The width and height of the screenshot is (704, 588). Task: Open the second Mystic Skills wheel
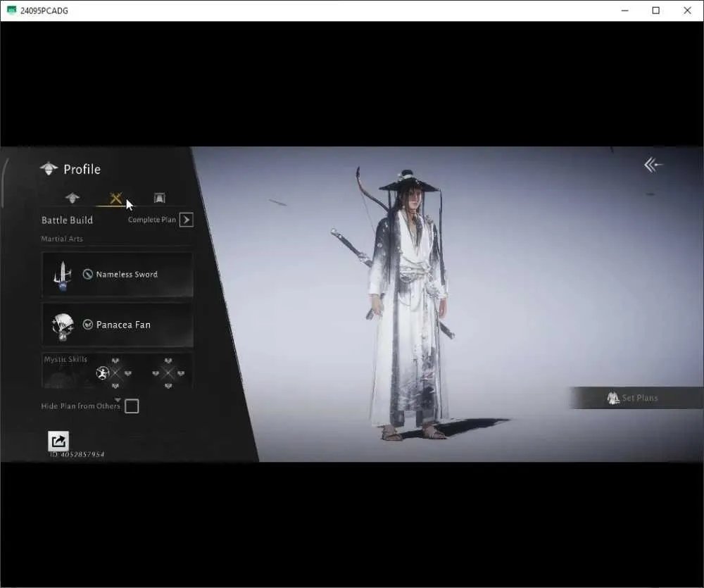click(x=168, y=373)
